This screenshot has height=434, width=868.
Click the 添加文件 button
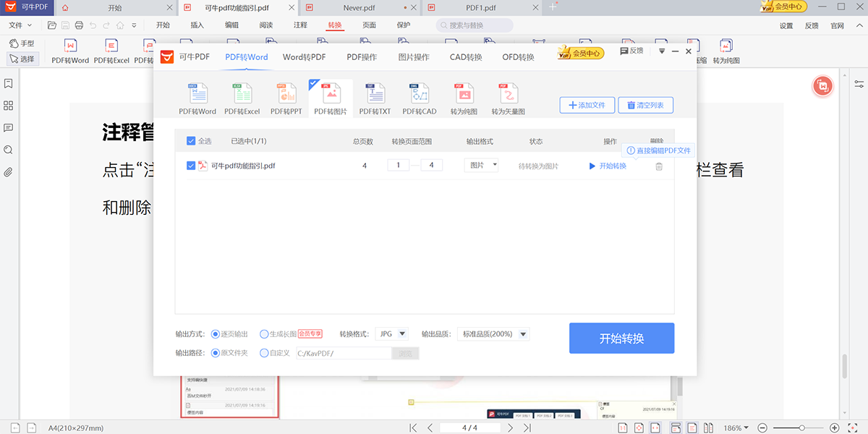(586, 105)
